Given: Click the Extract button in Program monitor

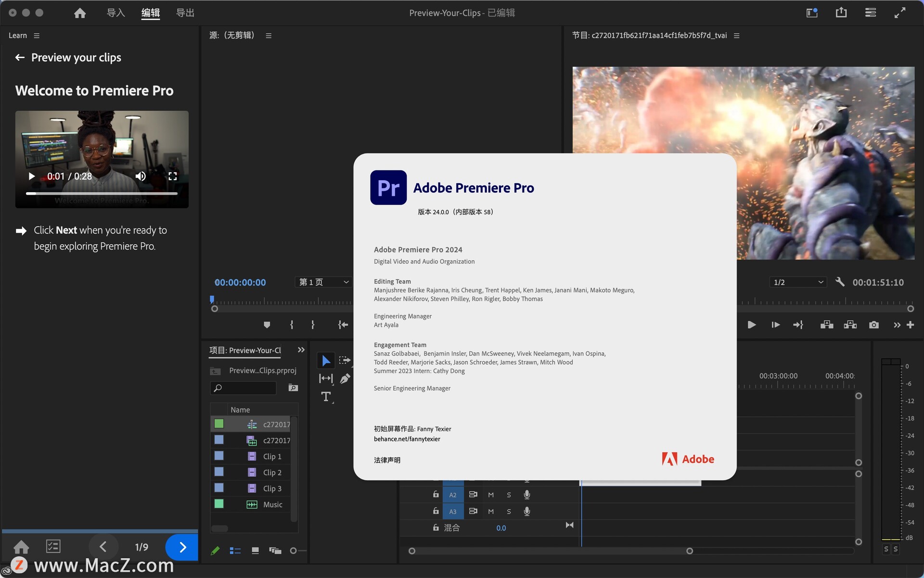Looking at the screenshot, I should click(850, 325).
